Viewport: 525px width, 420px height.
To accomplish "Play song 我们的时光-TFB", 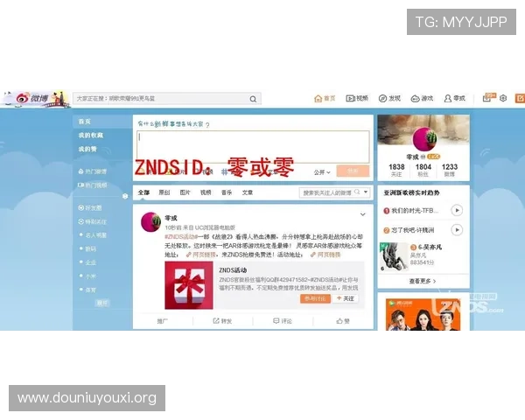I will 457,210.
